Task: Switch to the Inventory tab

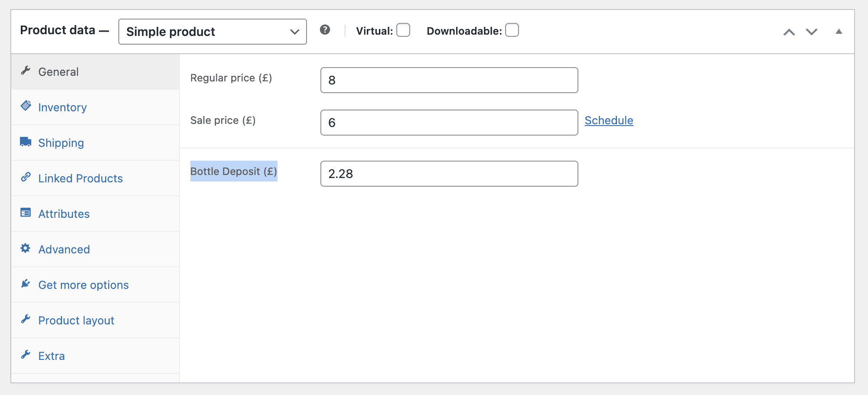Action: pyautogui.click(x=62, y=107)
